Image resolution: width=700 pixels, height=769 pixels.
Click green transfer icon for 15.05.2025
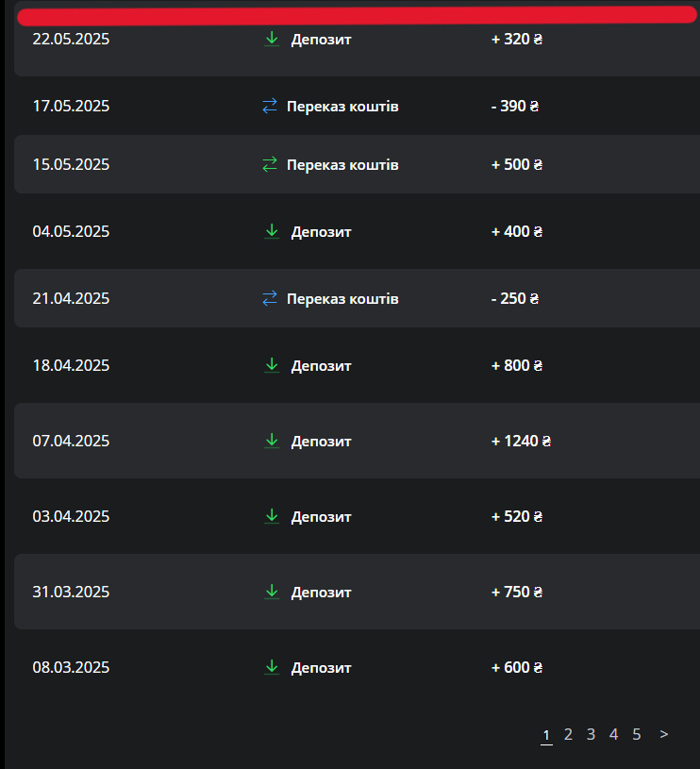coord(270,165)
